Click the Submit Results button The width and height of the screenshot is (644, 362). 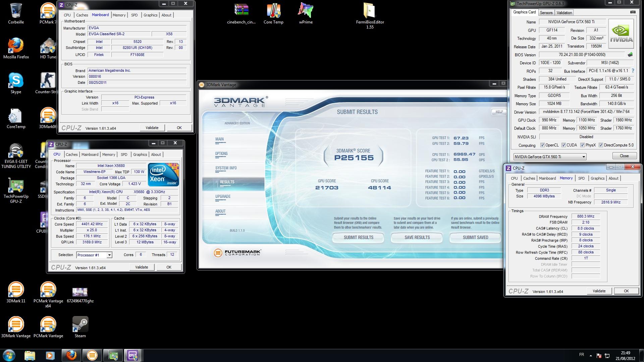coord(358,237)
